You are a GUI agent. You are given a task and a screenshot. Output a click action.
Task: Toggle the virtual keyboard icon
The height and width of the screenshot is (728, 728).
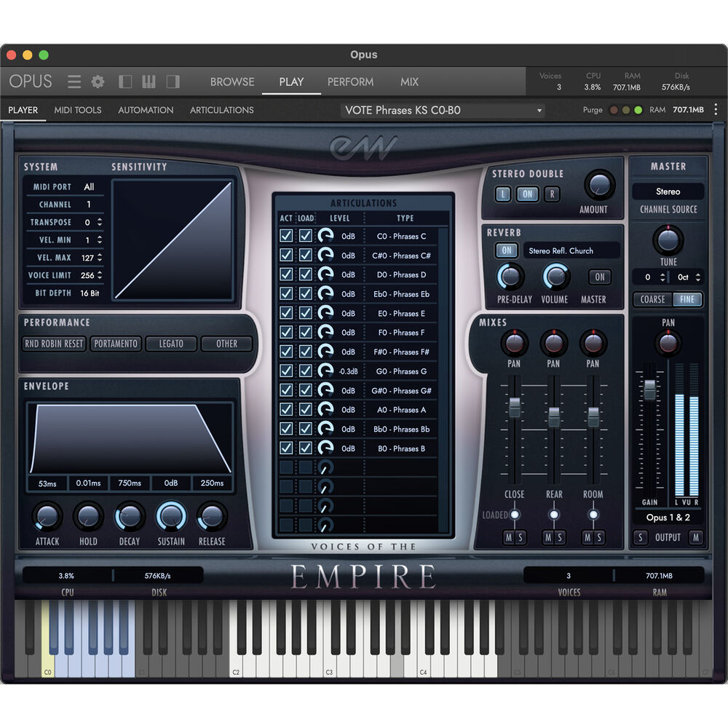coord(149,82)
